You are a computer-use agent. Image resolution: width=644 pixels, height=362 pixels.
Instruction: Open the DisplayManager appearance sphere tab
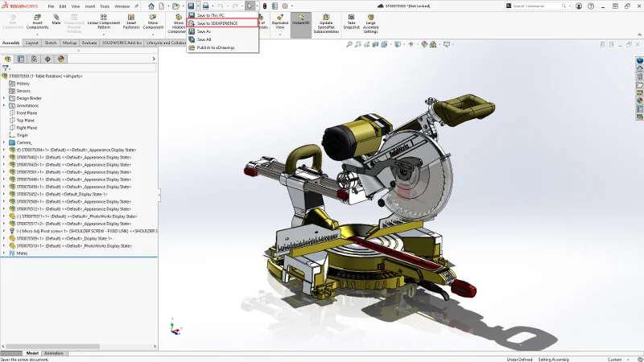[x=60, y=59]
